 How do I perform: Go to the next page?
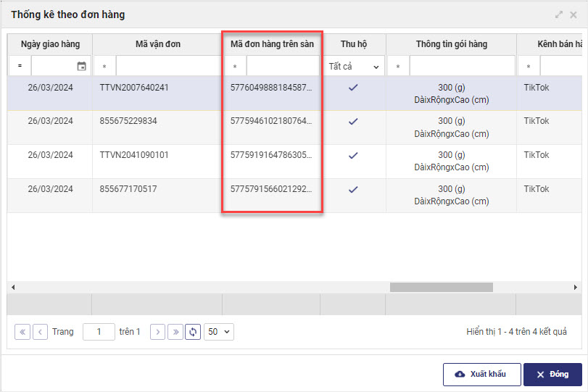tap(157, 332)
